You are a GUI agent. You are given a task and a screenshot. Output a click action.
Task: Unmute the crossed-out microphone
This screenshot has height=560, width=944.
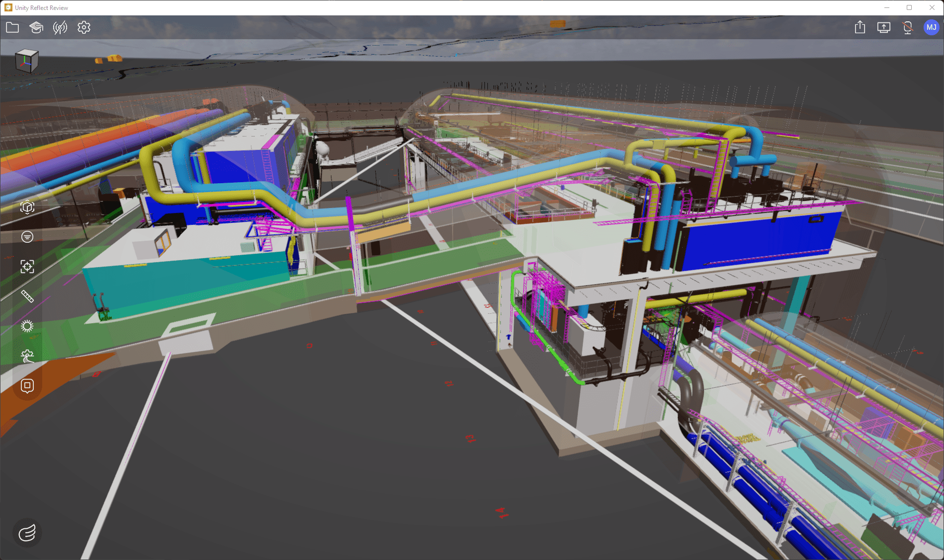908,27
